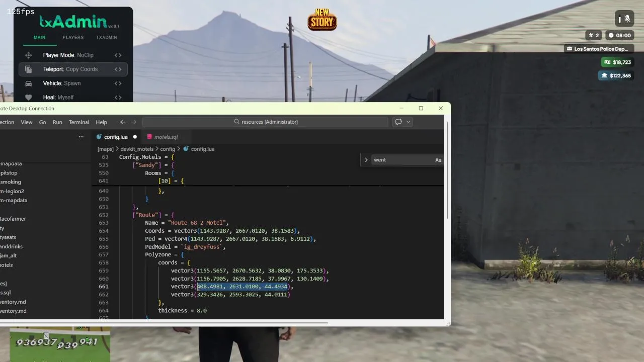
Task: Select the Player Mode: NoClip option
Action: (x=73, y=55)
